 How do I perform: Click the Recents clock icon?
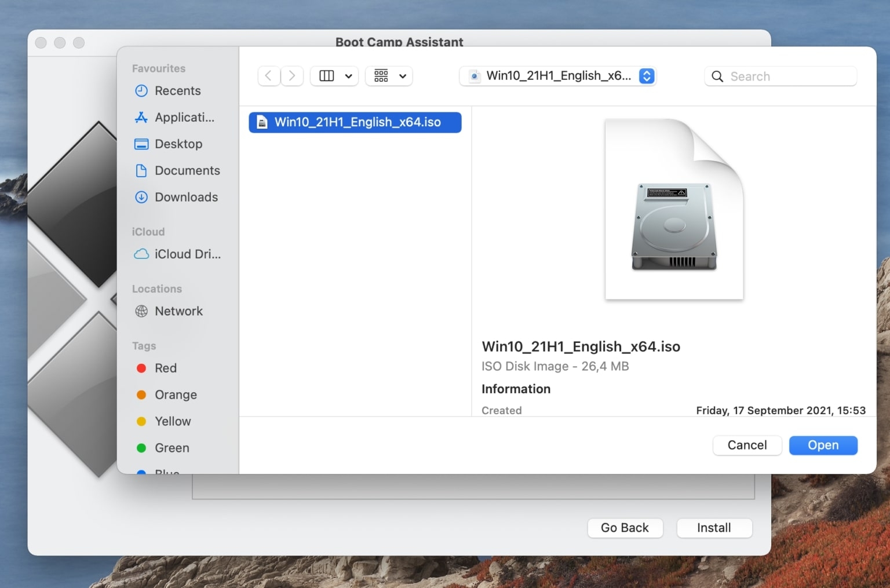141,91
